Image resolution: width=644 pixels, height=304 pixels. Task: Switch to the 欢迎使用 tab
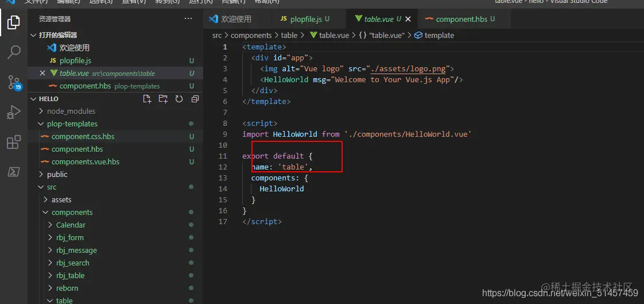coord(237,19)
